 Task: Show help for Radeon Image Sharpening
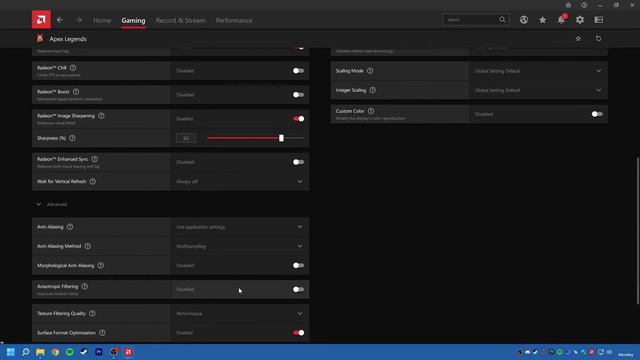pyautogui.click(x=101, y=116)
